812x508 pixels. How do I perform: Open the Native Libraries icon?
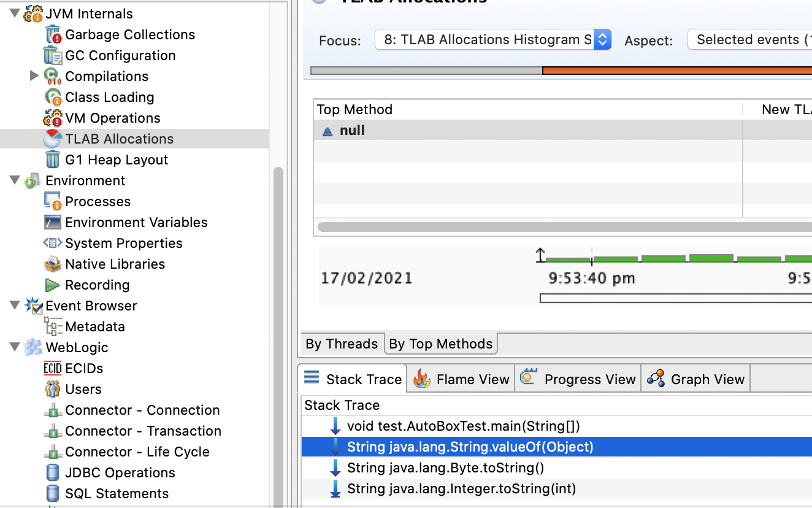pyautogui.click(x=53, y=264)
